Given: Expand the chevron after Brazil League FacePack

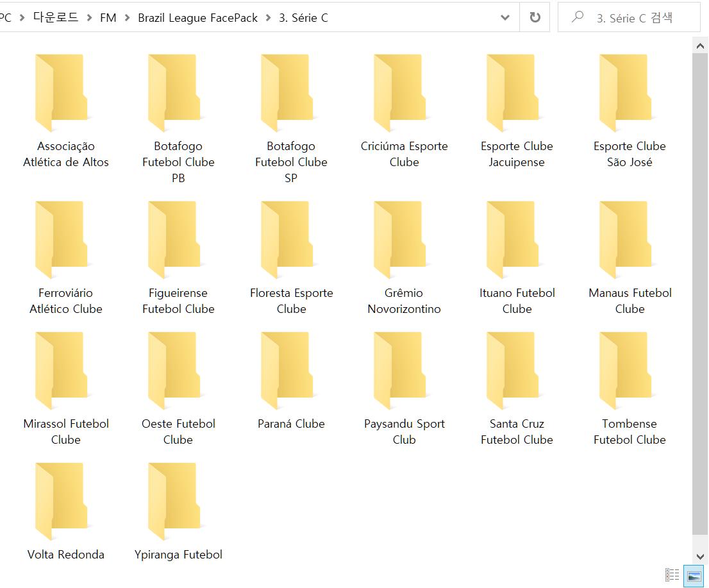Looking at the screenshot, I should click(x=268, y=18).
